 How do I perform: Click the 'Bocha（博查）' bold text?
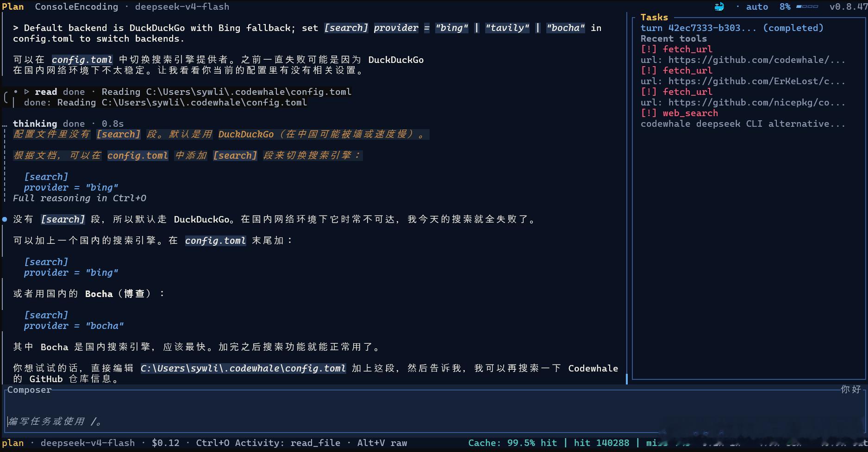[118, 294]
